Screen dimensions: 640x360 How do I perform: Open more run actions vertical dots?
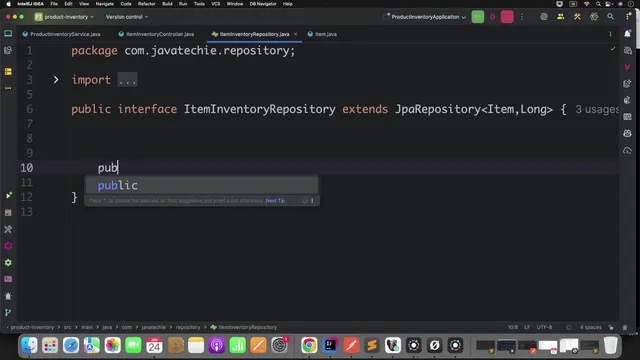(x=522, y=17)
